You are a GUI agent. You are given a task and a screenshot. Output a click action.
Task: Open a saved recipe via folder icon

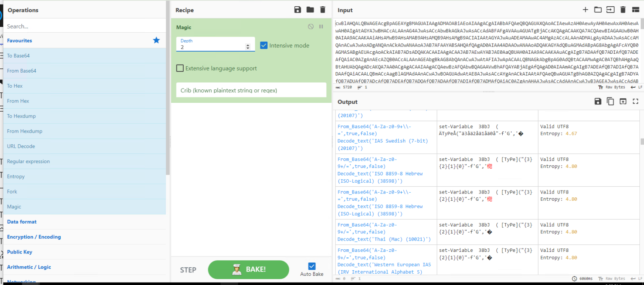click(x=310, y=10)
